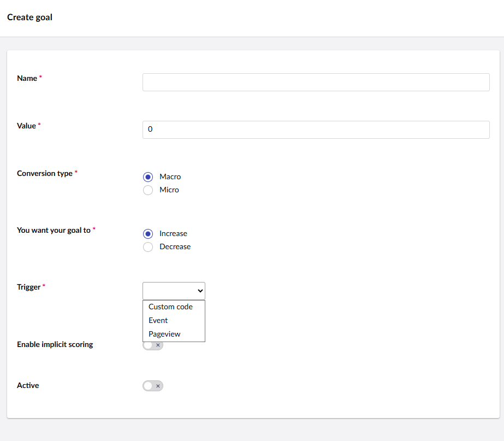The image size is (504, 441).
Task: Turn on the Active switch
Action: [153, 386]
